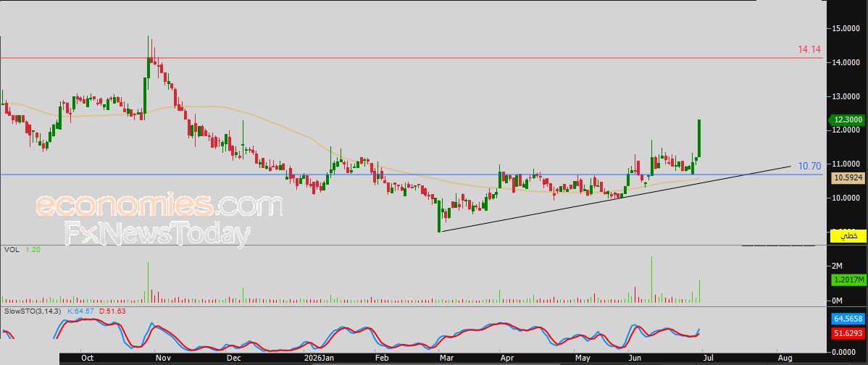Viewport: 868px width, 365px height.
Task: Select the green 12.3000 current price tag
Action: [846, 119]
